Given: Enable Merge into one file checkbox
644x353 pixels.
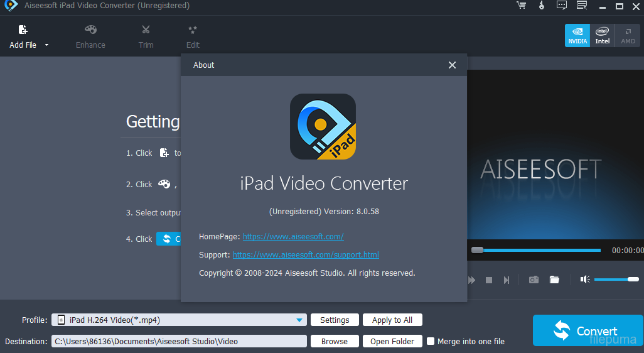Looking at the screenshot, I should click(x=431, y=341).
